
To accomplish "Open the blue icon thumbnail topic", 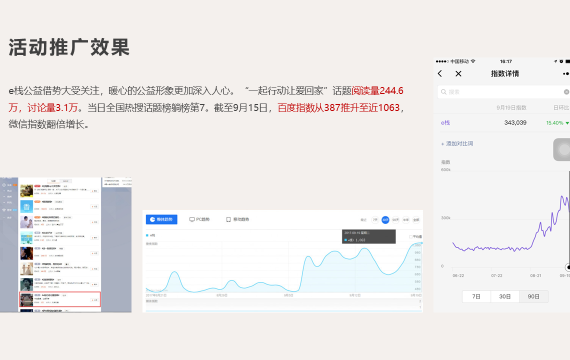I will pyautogui.click(x=27, y=206).
